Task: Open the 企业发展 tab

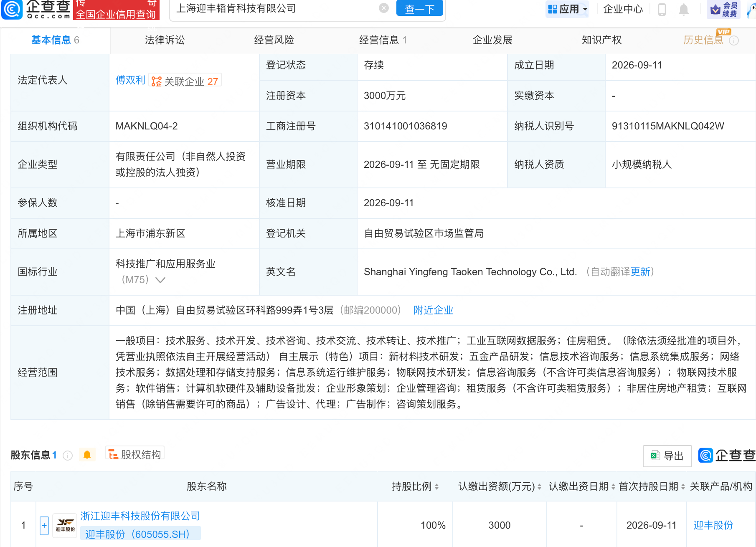Action: [492, 40]
